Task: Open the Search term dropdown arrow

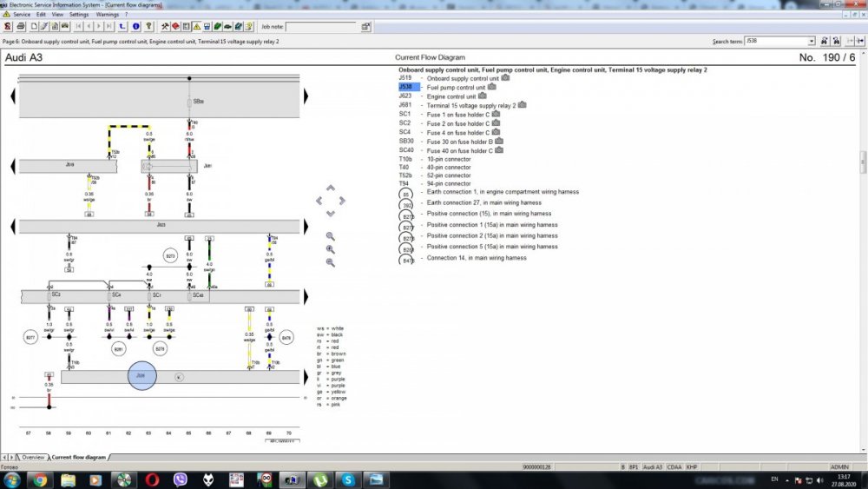Action: pyautogui.click(x=812, y=41)
